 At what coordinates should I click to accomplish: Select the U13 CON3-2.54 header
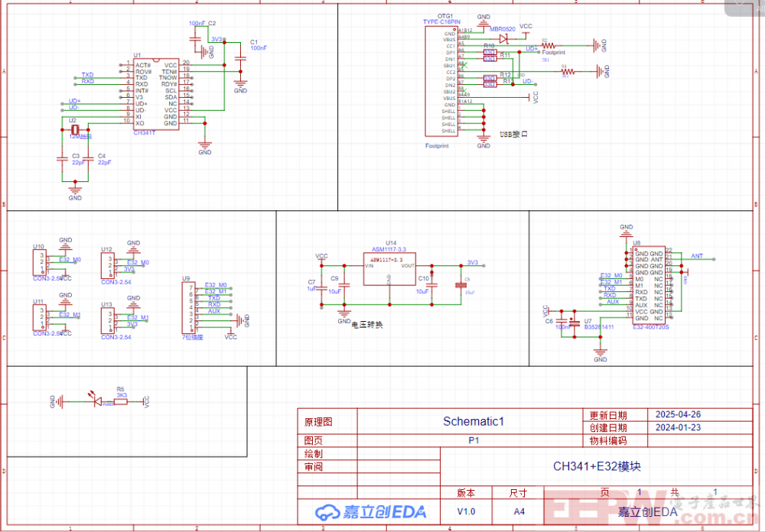[108, 321]
